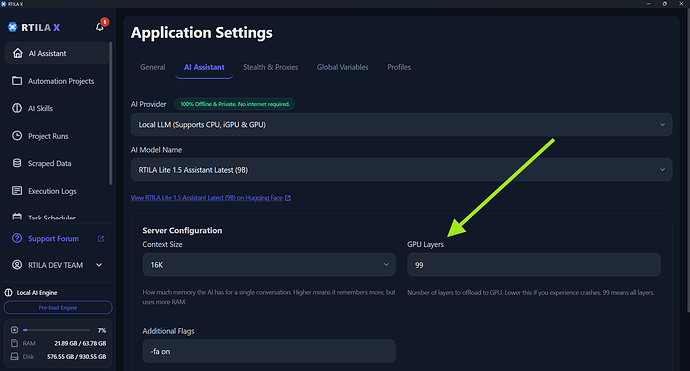The height and width of the screenshot is (371, 690).
Task: Select the AI Assistant settings tab
Action: 204,67
